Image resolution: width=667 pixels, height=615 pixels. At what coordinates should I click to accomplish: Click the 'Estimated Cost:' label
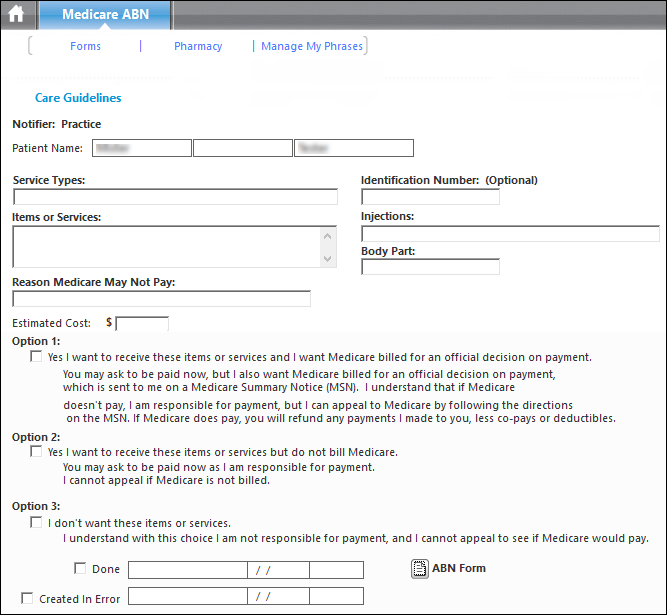point(51,323)
